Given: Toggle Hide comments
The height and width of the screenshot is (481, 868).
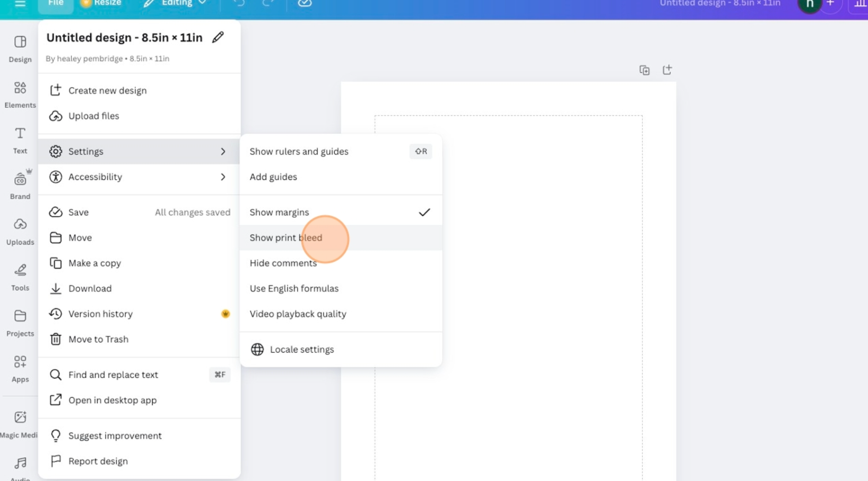Looking at the screenshot, I should click(x=283, y=263).
